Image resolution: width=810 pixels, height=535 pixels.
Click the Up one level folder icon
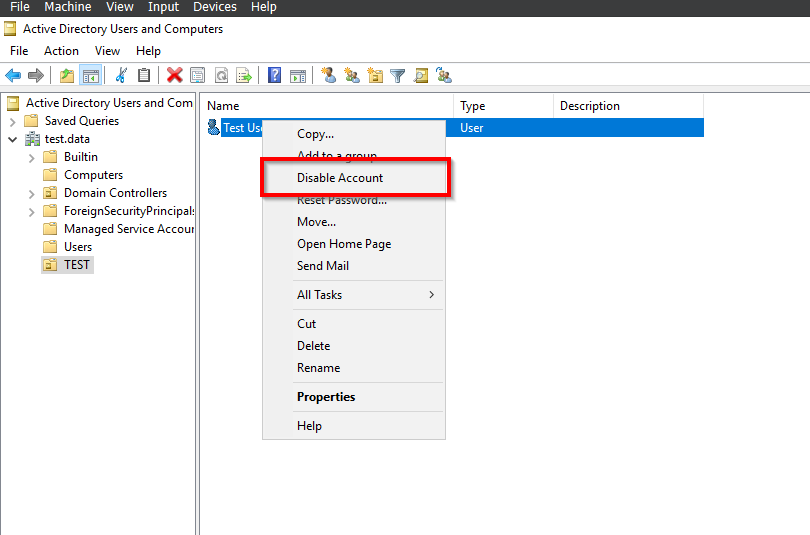click(x=67, y=75)
